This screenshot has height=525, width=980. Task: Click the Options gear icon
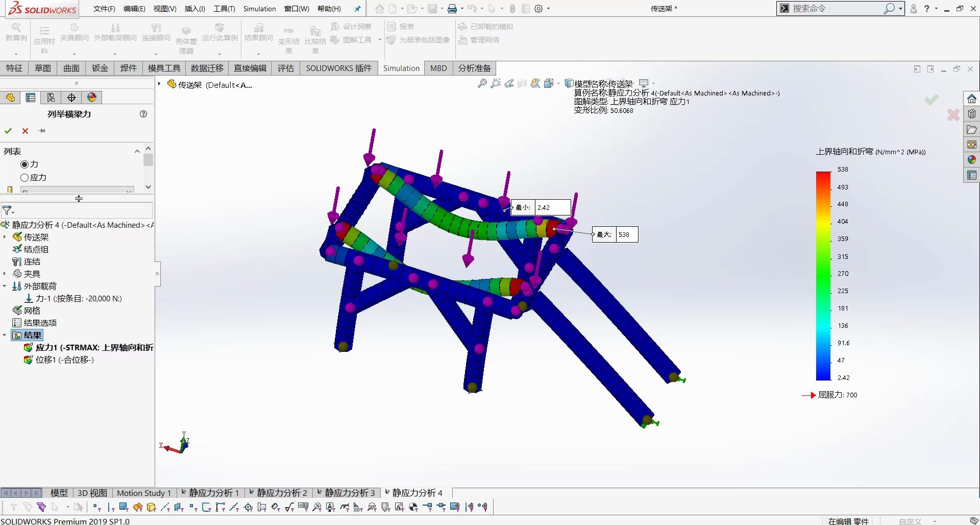pos(538,9)
